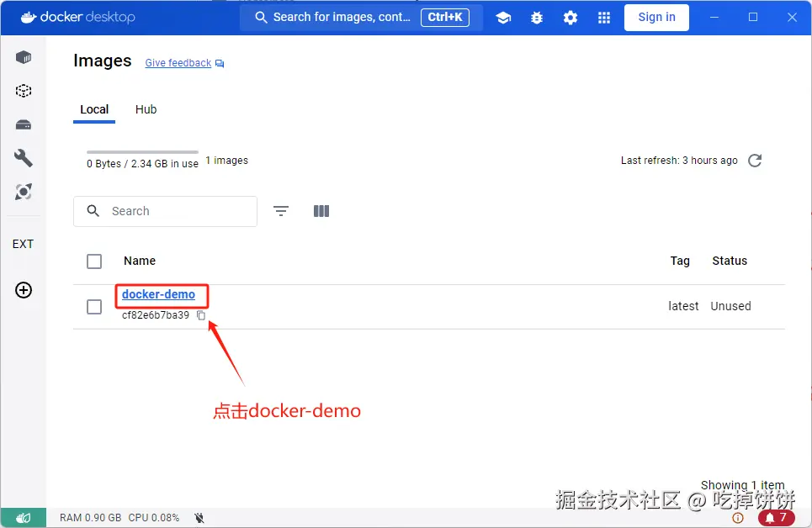
Task: Open Images view in sidebar
Action: pos(24,91)
